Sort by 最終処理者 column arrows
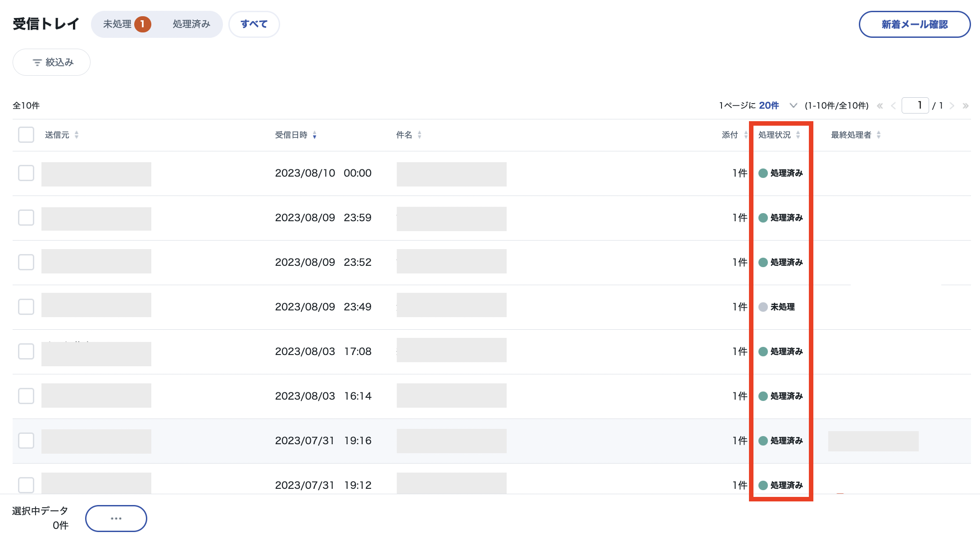980x537 pixels. 878,135
